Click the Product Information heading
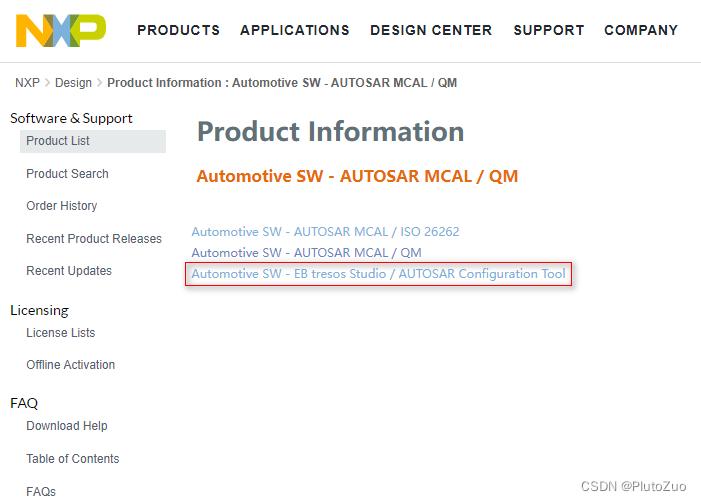This screenshot has width=701, height=501. click(331, 131)
